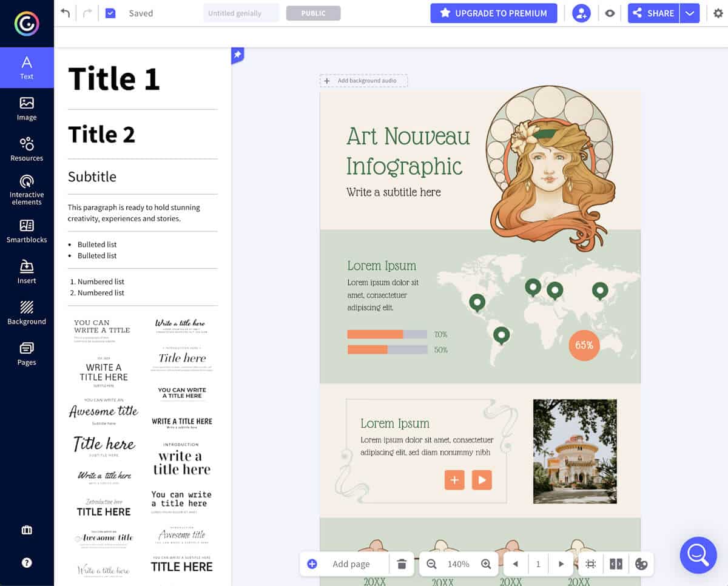Select 'YOU CAN WRITE A TITLE' text style

coord(102,330)
